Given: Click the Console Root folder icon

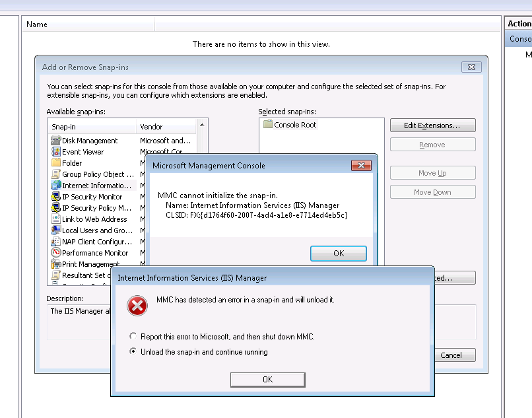Looking at the screenshot, I should click(268, 124).
